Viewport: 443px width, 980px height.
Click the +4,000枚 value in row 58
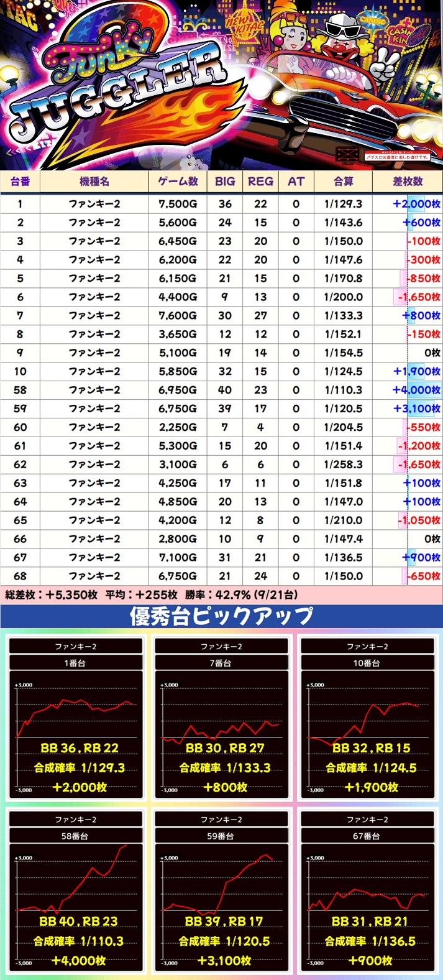[x=416, y=390]
